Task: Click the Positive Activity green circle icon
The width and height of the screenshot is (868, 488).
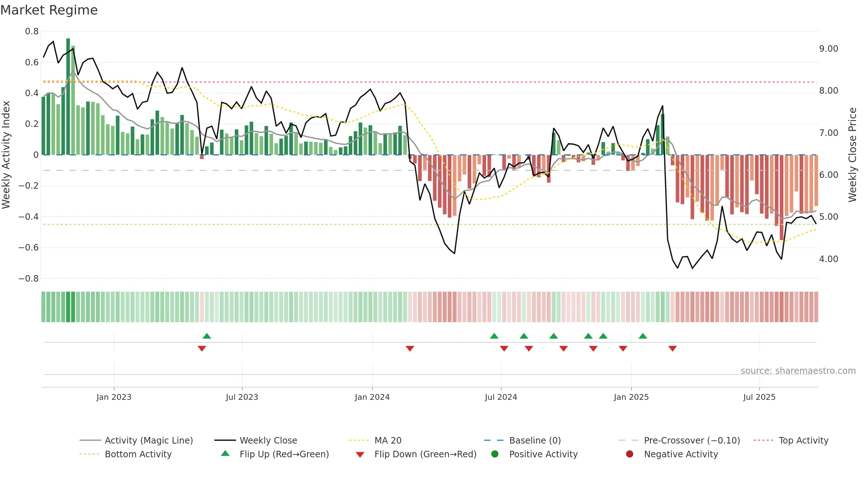Action: tap(495, 454)
